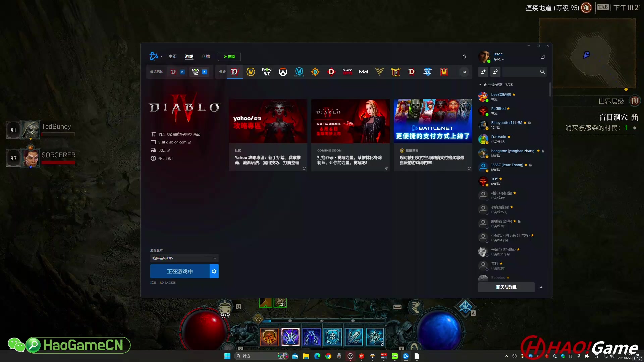Screen dimensions: 644x362
Task: Open Microsoft Edge from taskbar
Action: [x=317, y=356]
